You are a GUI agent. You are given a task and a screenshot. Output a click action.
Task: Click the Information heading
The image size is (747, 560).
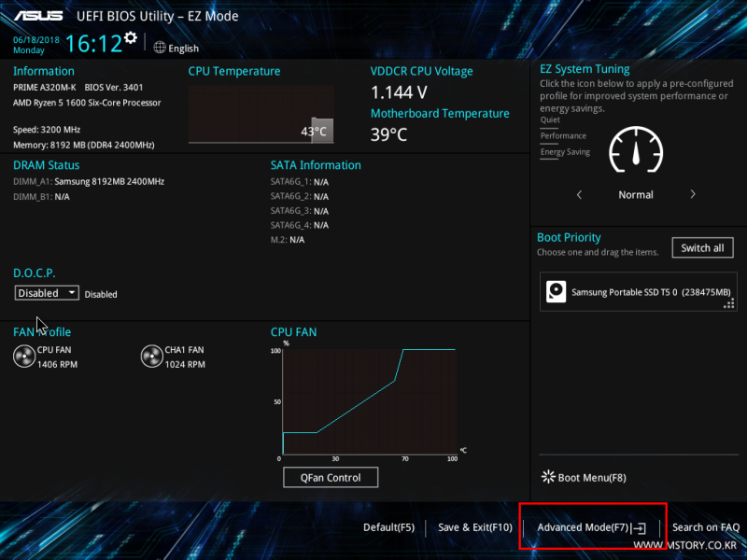(44, 72)
